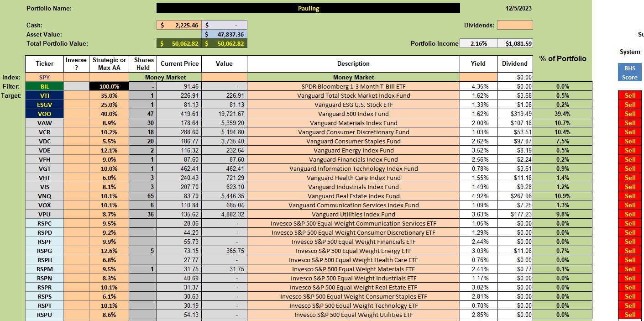Click the RSPG current price 73.15

click(x=179, y=251)
